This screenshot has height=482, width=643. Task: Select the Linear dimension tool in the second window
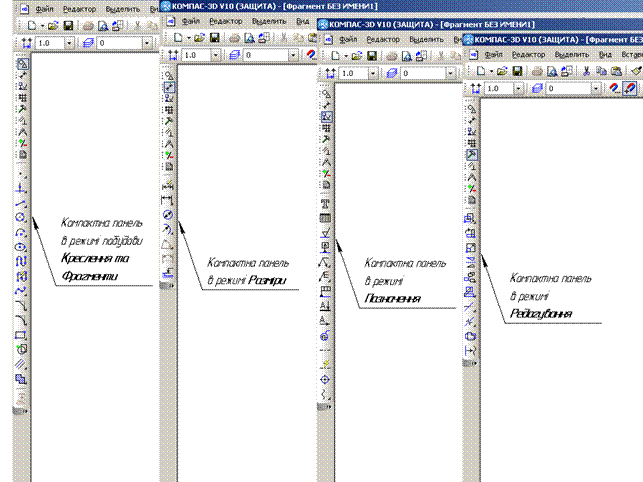pyautogui.click(x=168, y=200)
